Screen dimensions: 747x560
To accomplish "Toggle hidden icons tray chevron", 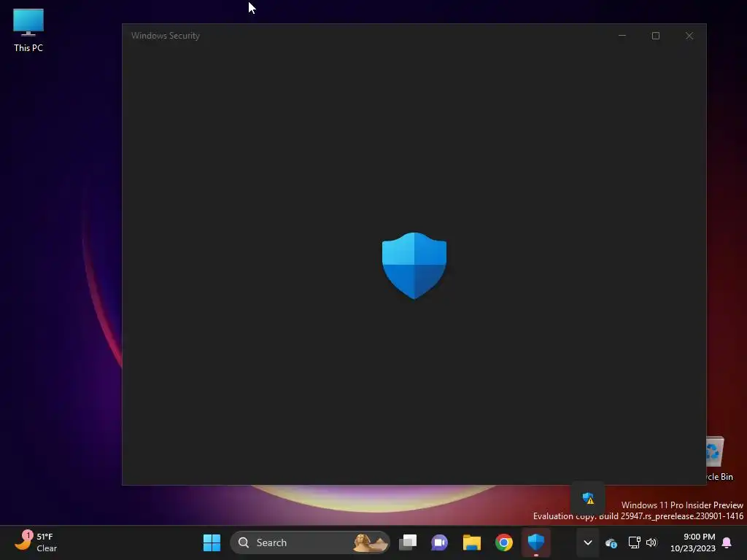I will pos(588,542).
